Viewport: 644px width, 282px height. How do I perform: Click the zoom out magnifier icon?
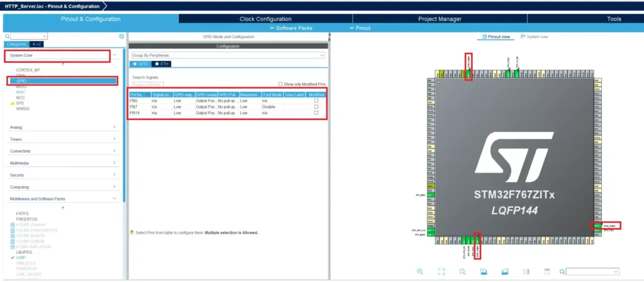[462, 271]
